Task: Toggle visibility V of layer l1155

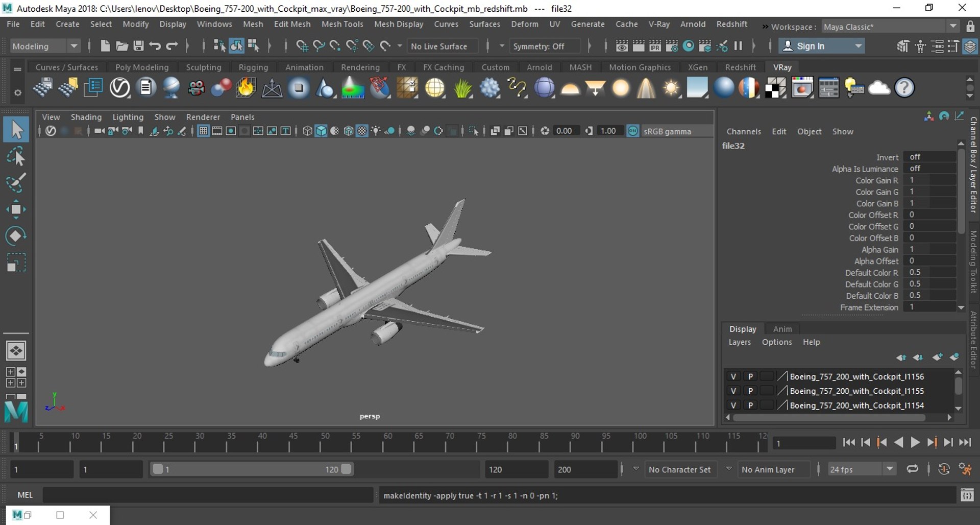Action: 733,391
